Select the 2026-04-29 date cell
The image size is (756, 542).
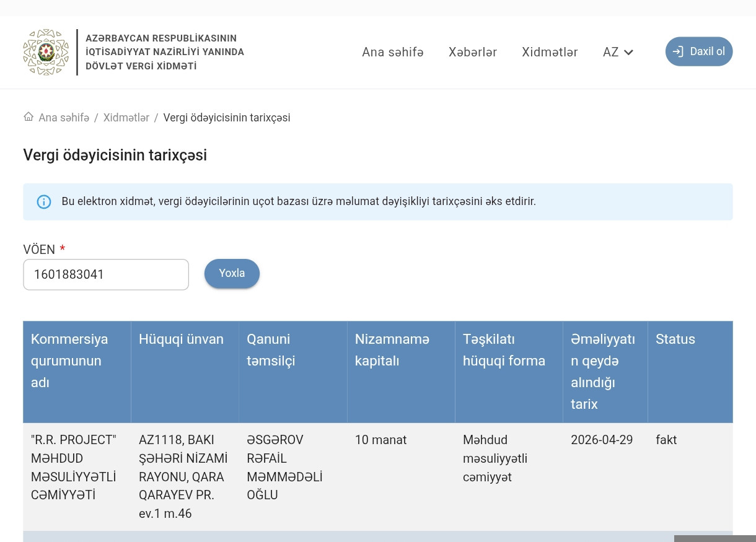pyautogui.click(x=602, y=440)
